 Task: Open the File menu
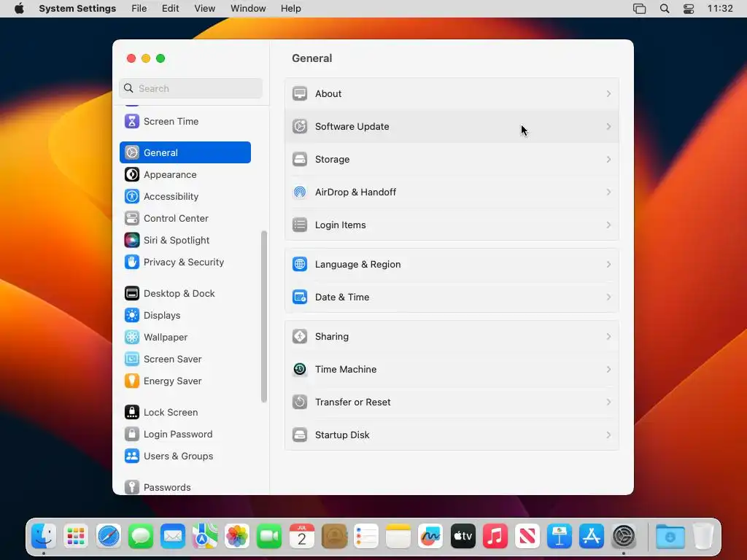click(139, 9)
